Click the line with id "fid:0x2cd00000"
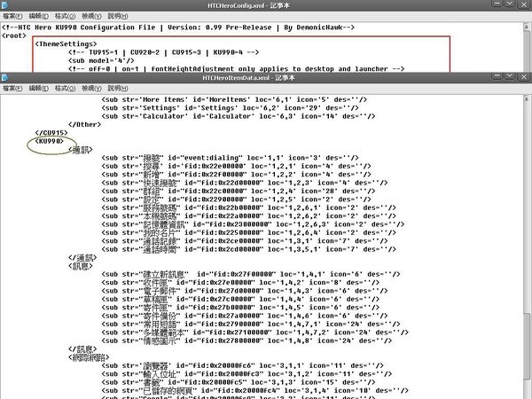Screen dimensions: 532x399 click(x=248, y=249)
